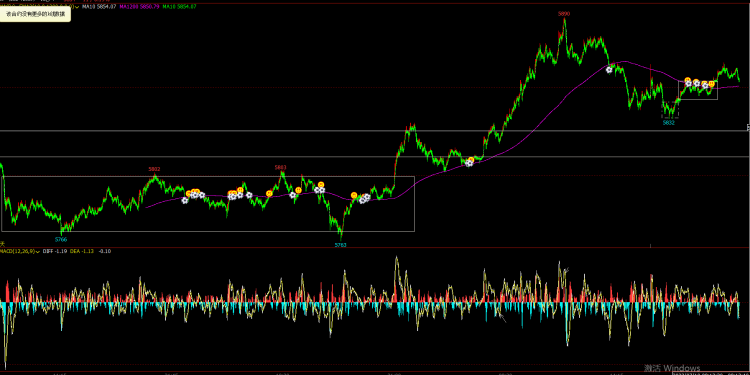Viewport: 750px width, 375px height.
Task: Open the MACD(12,26,9) indicator dropdown arrow
Action: coord(39,251)
